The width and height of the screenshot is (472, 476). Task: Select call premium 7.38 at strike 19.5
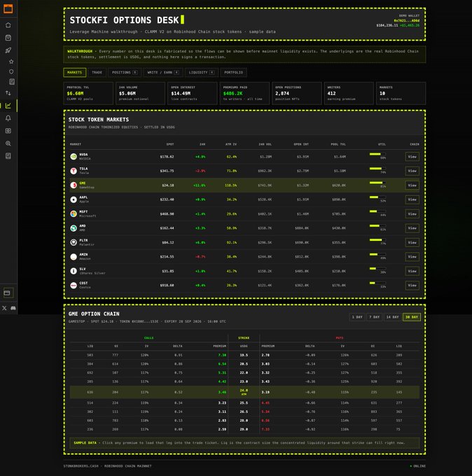pos(222,355)
